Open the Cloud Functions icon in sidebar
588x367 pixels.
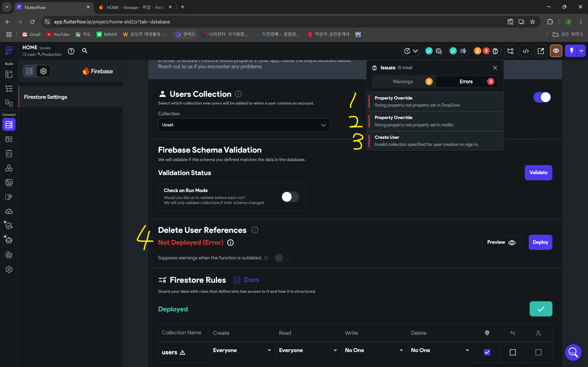coord(9,211)
